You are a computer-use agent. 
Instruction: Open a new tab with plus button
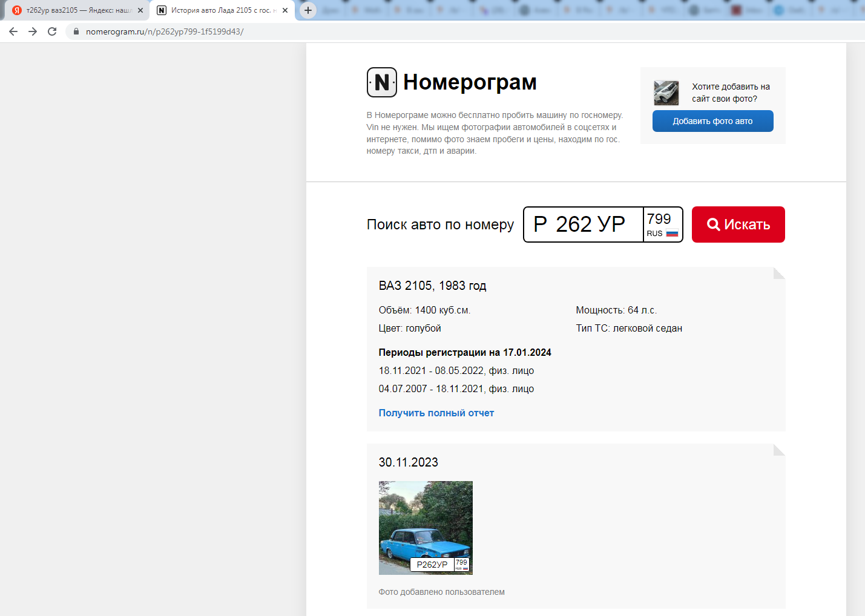308,10
